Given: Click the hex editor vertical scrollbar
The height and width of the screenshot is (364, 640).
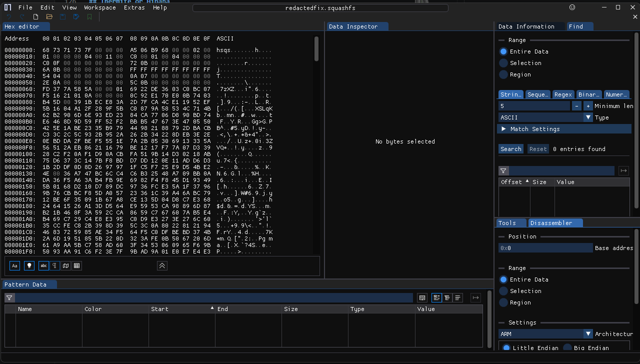Looking at the screenshot, I should (316, 49).
